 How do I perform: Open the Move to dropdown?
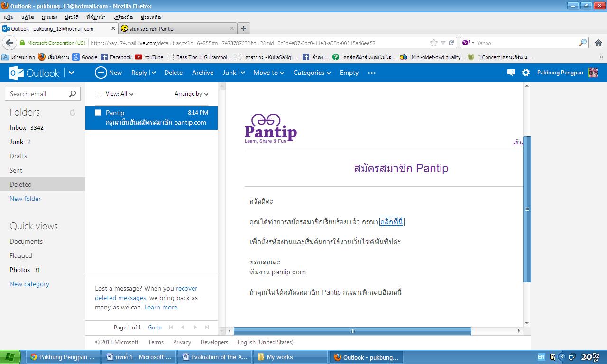[x=269, y=73]
